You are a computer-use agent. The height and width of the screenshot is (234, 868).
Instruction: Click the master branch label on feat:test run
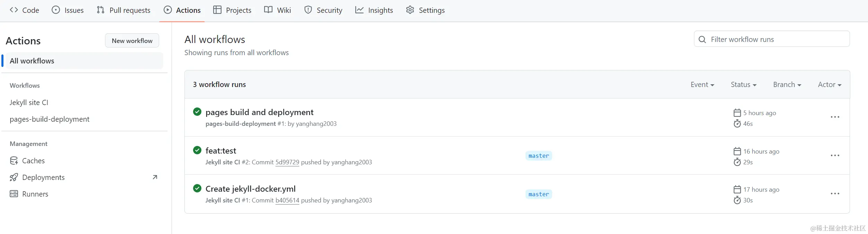[539, 156]
